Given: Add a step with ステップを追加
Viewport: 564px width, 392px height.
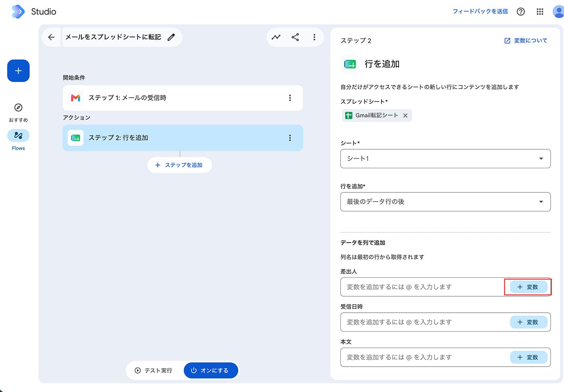Looking at the screenshot, I should pyautogui.click(x=180, y=165).
